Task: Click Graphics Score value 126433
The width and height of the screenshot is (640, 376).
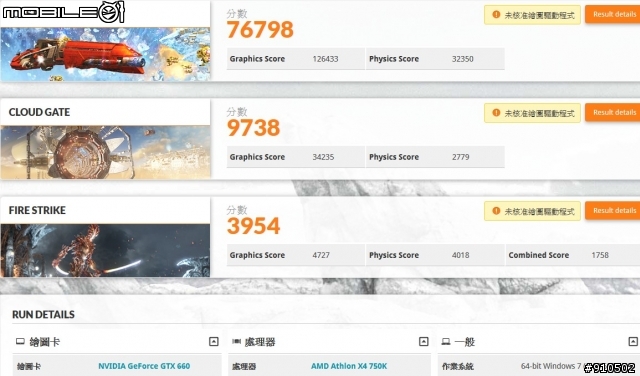Action: (x=325, y=59)
